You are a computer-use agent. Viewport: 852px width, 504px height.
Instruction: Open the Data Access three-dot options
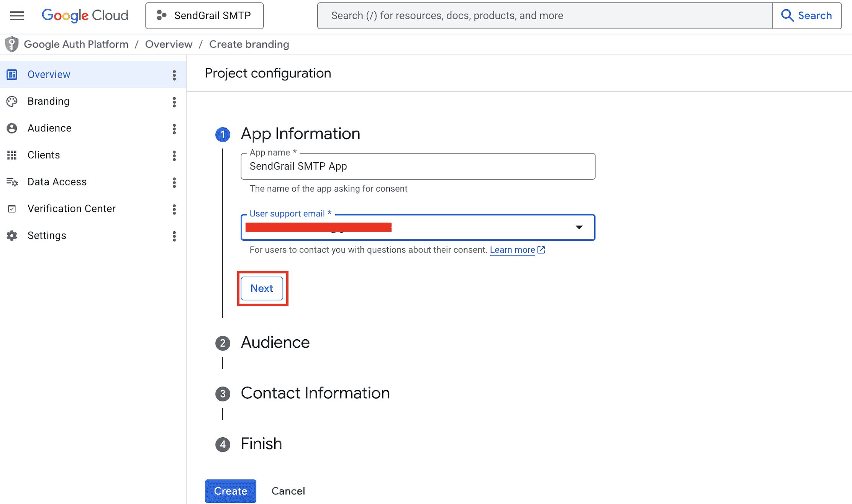point(174,182)
